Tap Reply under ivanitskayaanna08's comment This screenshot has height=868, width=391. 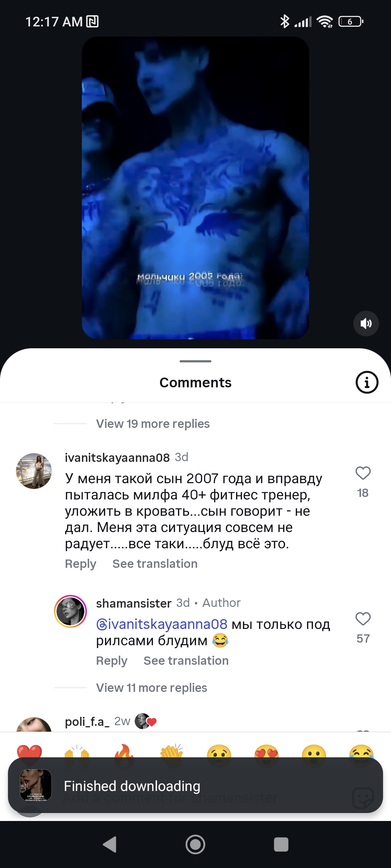80,564
